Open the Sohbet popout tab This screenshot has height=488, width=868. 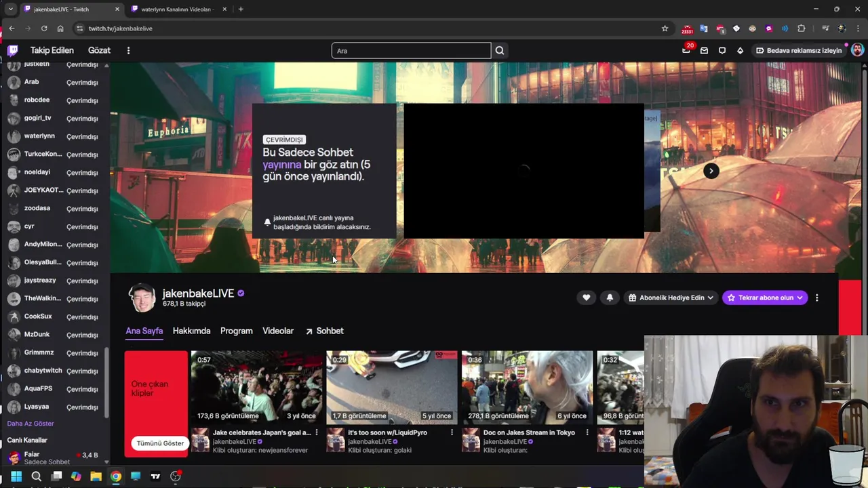324,331
